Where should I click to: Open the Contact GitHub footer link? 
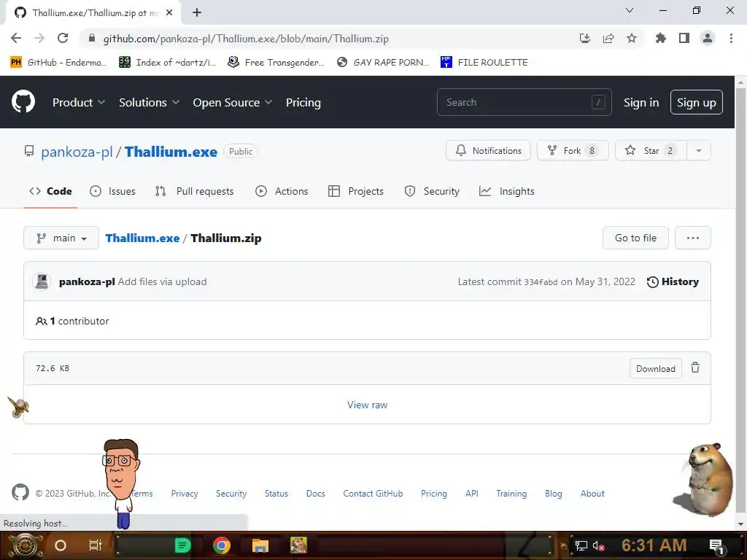pyautogui.click(x=373, y=494)
